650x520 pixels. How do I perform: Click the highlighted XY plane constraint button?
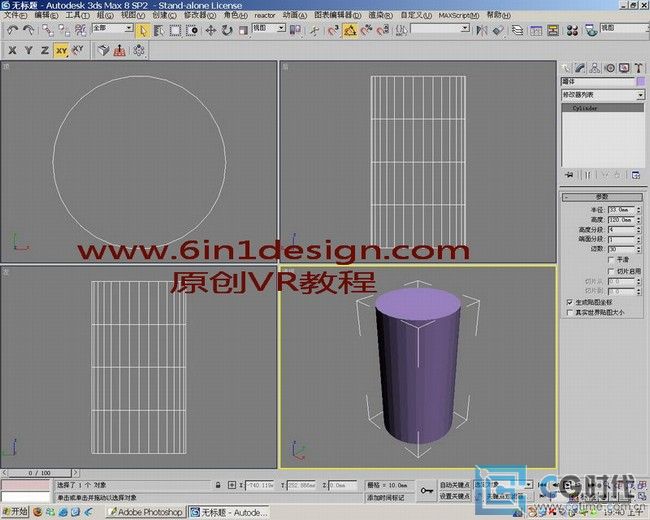point(61,51)
